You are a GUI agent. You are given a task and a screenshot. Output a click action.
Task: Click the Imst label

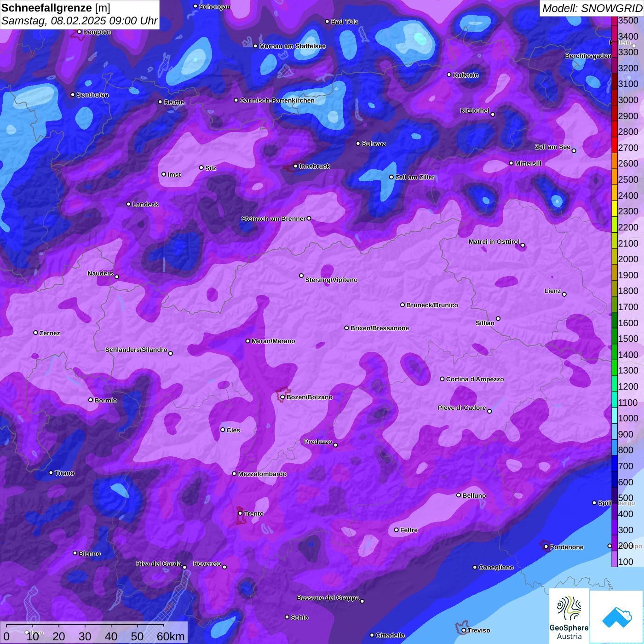[174, 174]
